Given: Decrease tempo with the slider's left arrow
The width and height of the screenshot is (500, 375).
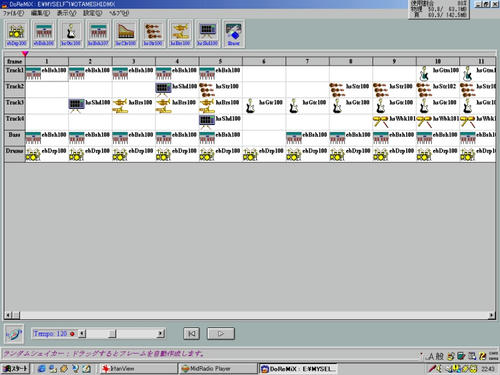Looking at the screenshot, I should [82, 334].
